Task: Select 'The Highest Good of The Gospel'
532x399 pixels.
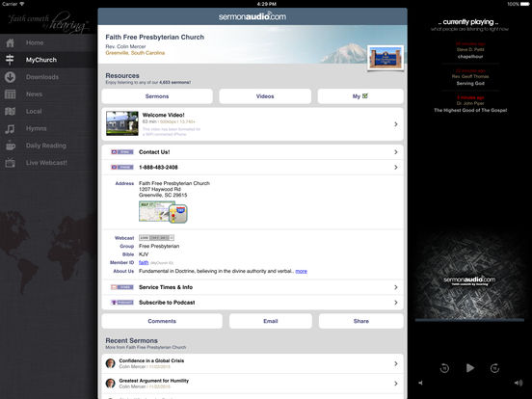Action: click(x=470, y=110)
